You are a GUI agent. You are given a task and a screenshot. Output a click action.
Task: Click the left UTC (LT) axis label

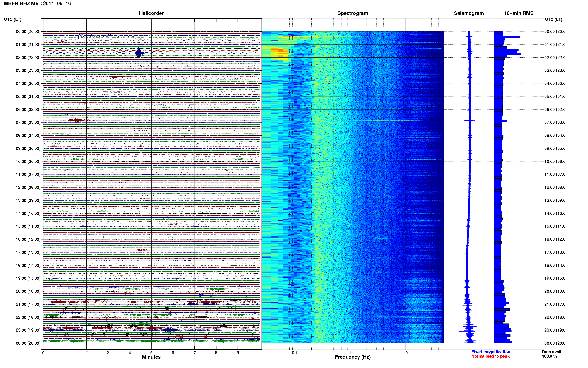[x=13, y=19]
